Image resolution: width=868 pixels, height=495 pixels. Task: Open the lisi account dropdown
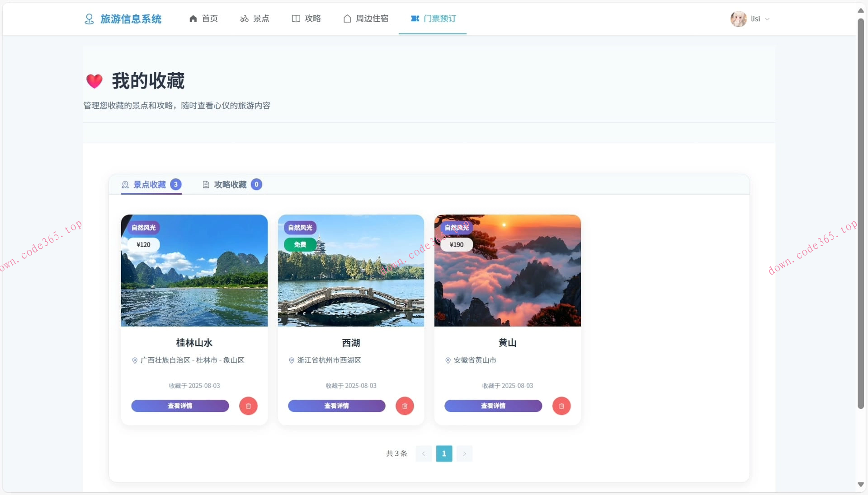(x=750, y=19)
